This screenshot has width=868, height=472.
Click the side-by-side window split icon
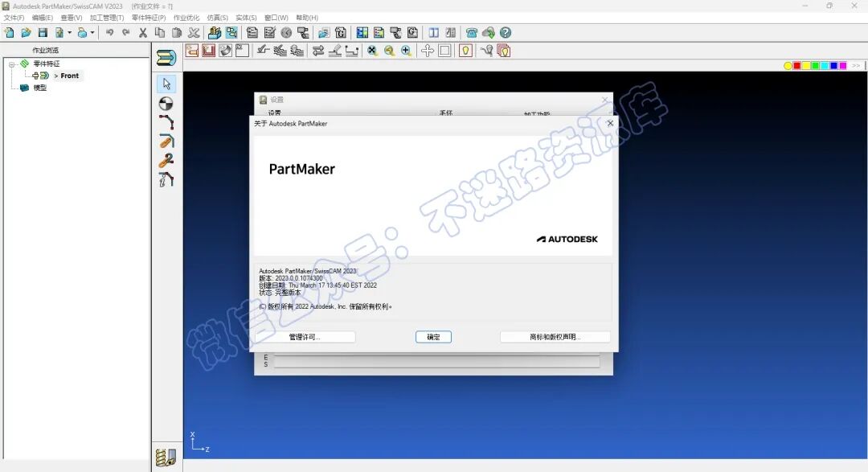tap(434, 33)
